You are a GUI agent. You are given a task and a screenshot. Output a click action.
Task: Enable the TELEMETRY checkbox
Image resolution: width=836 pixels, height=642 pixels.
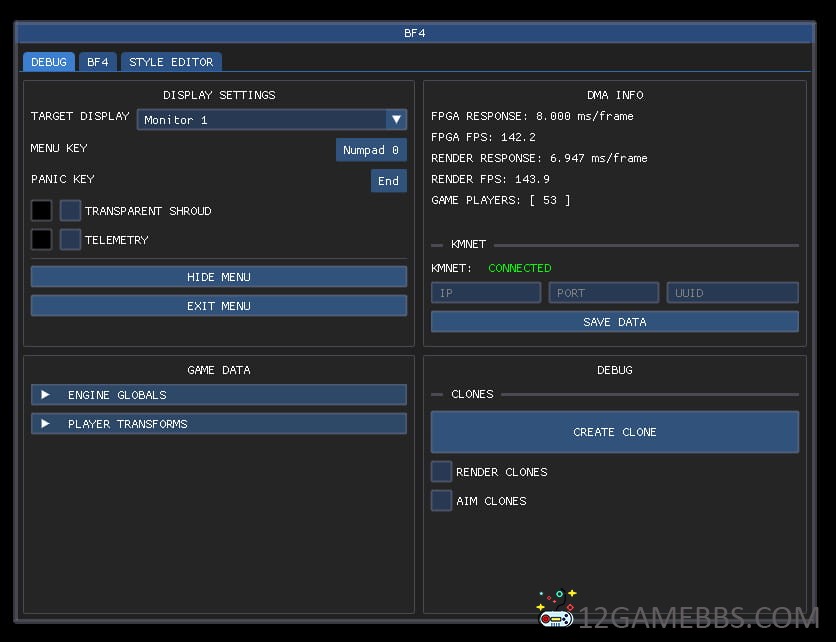tap(70, 239)
